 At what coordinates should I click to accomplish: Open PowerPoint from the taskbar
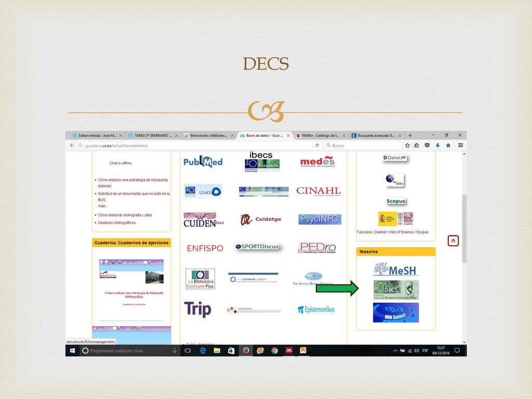pyautogui.click(x=303, y=351)
